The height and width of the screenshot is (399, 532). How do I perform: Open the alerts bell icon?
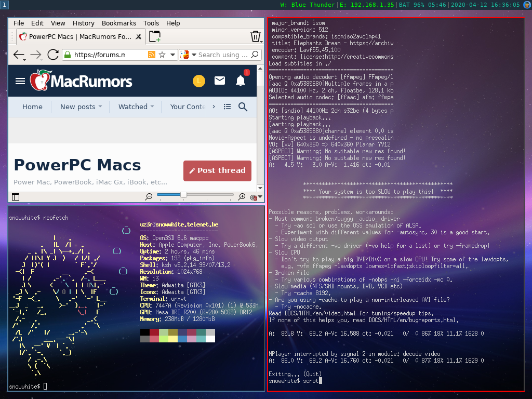pyautogui.click(x=241, y=81)
